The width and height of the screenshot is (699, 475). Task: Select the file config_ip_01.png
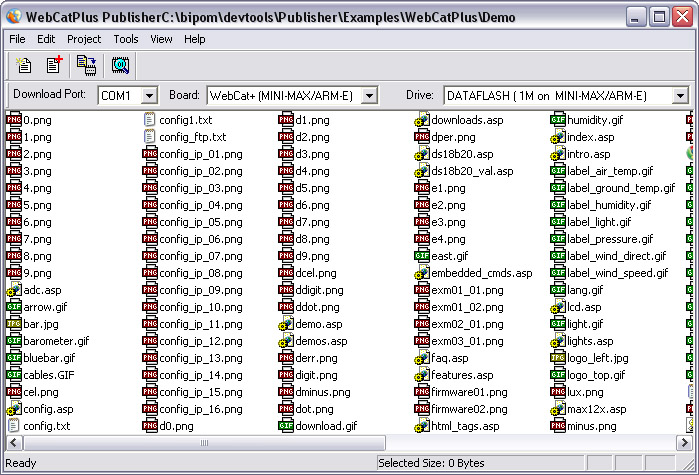click(201, 154)
